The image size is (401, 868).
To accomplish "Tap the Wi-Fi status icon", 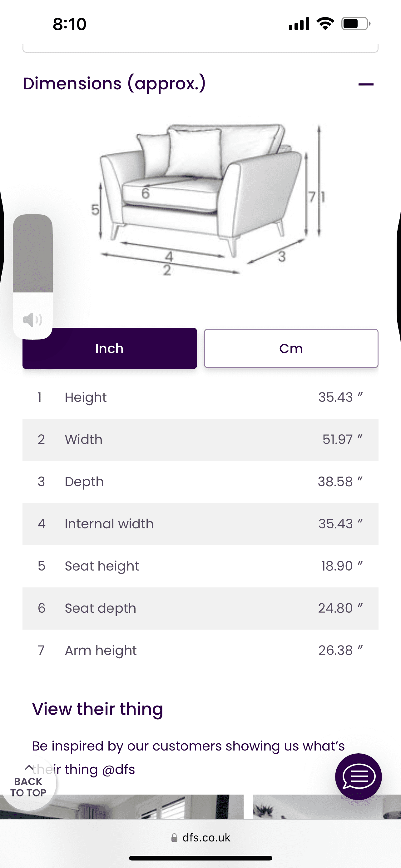I will point(325,23).
